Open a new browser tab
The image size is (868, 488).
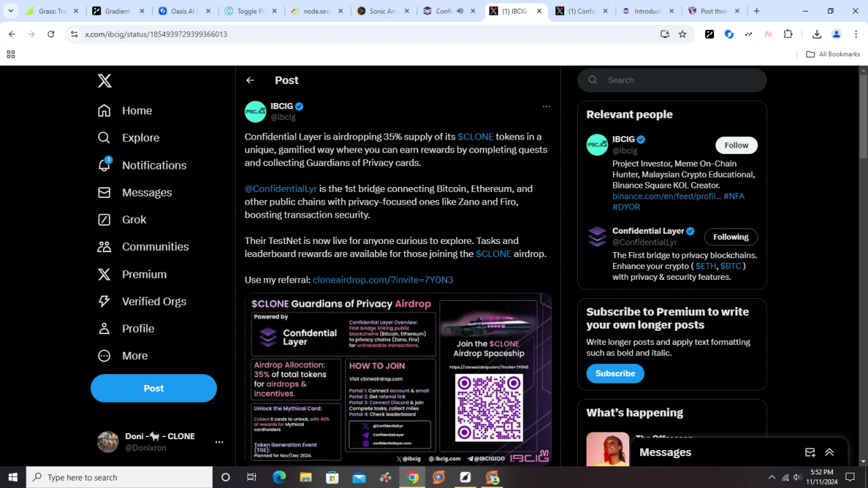click(757, 11)
